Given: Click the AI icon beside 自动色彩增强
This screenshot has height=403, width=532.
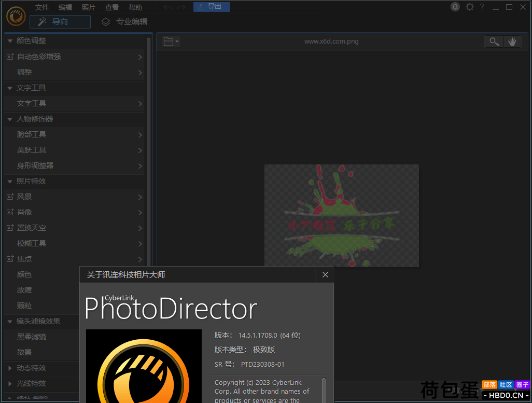Looking at the screenshot, I should 10,57.
